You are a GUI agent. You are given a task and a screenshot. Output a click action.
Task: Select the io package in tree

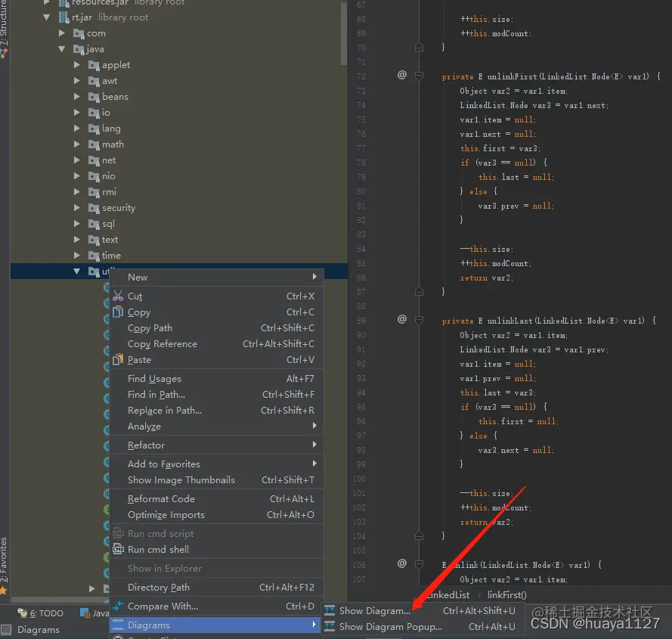[x=106, y=113]
